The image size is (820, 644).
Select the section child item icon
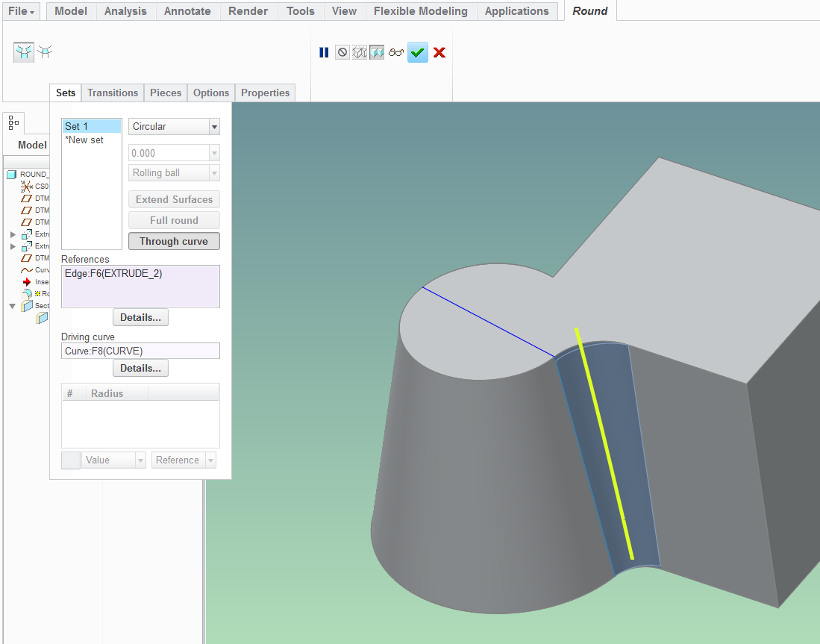pos(42,318)
